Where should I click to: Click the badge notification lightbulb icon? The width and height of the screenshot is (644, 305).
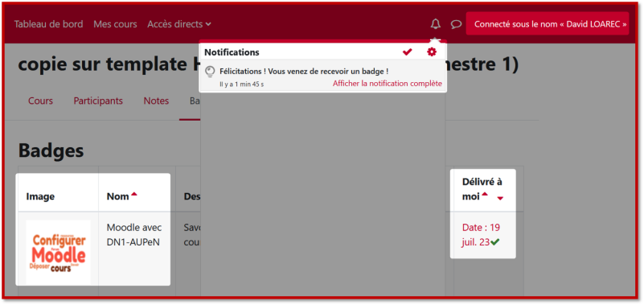click(210, 72)
